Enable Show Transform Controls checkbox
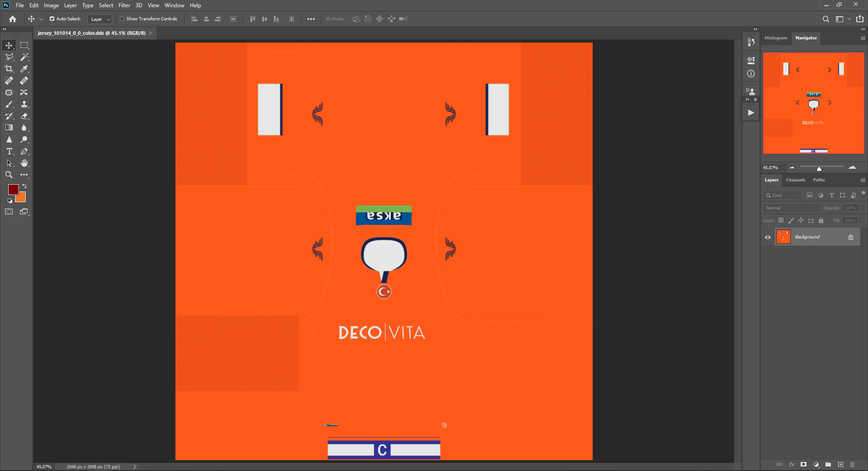This screenshot has width=868, height=471. point(122,19)
